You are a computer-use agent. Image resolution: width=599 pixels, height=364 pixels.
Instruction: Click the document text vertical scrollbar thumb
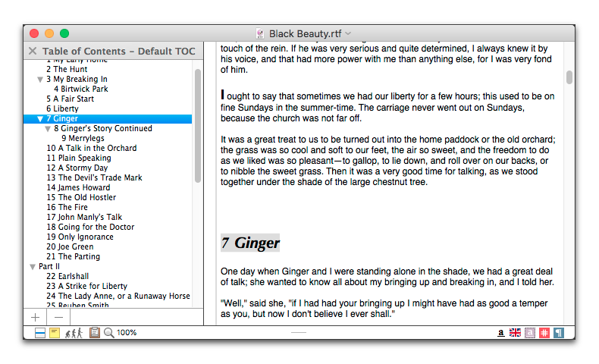(x=569, y=77)
